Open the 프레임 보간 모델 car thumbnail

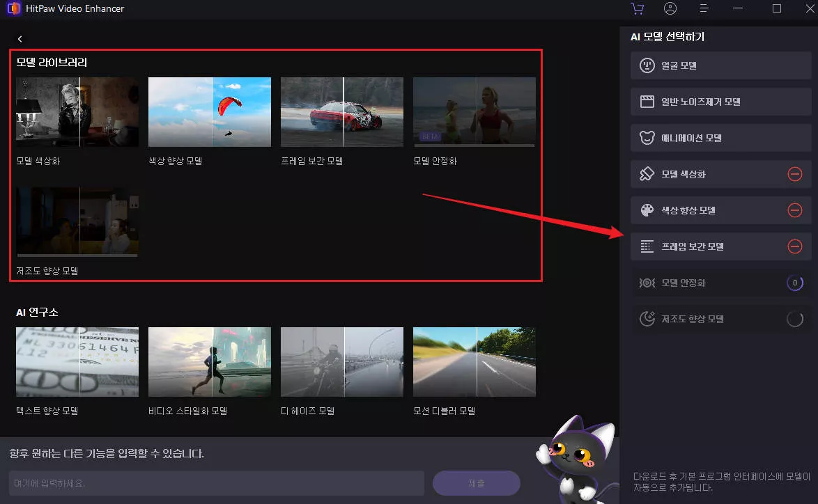tap(342, 112)
